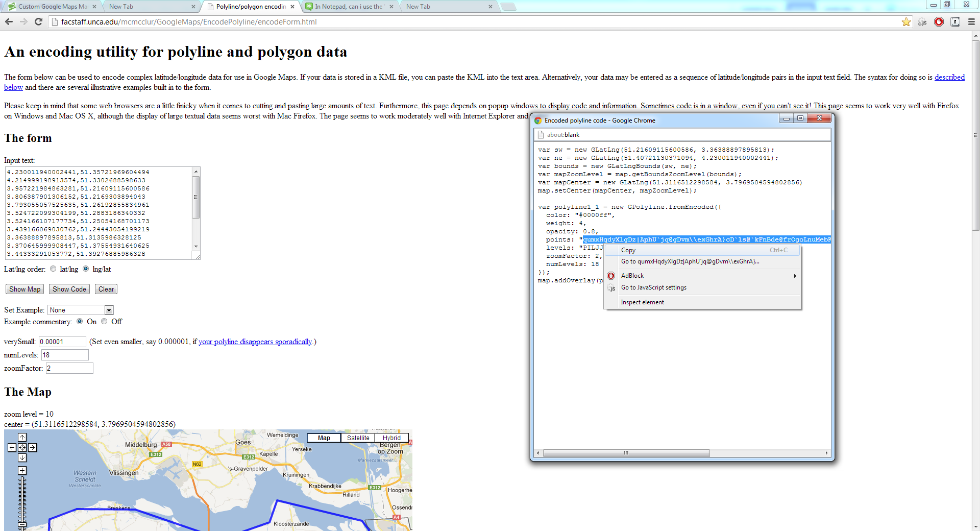Screen dimensions: 980x531
Task: Close the Polyline/polygon encoding tab
Action: coord(292,7)
